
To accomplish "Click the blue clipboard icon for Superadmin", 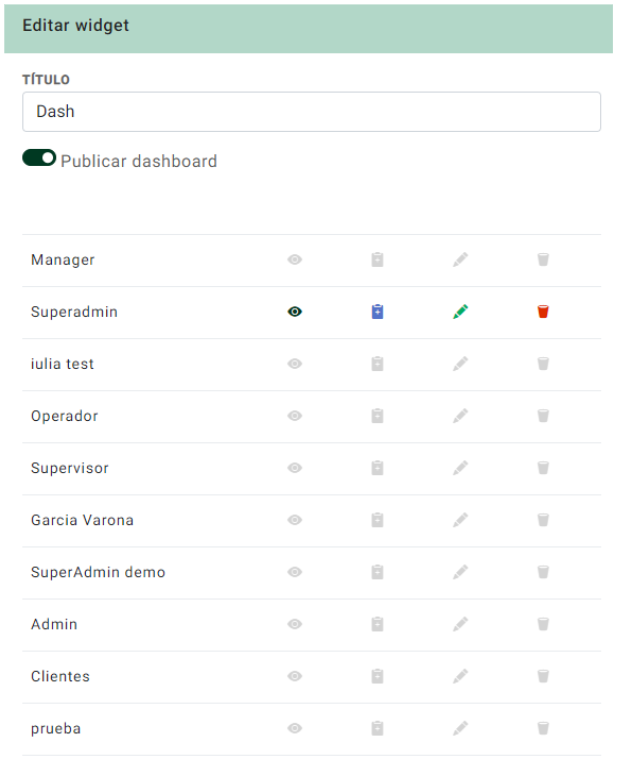I will pyautogui.click(x=377, y=311).
